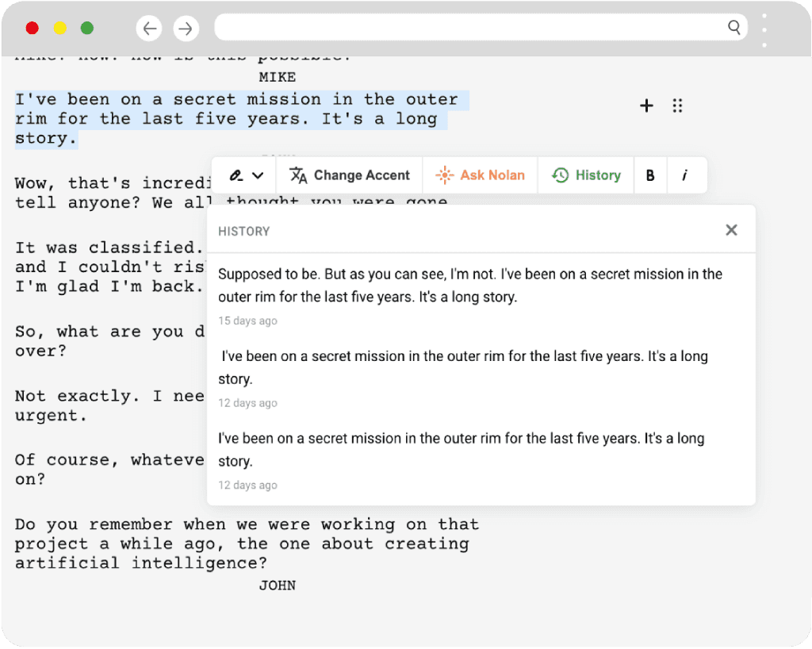This screenshot has height=649, width=812.
Task: Close the History panel
Action: click(731, 230)
